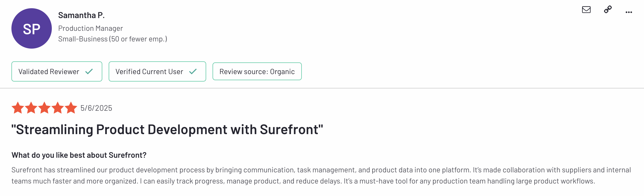Click the Production Manager job title
This screenshot has width=644, height=196.
(90, 28)
